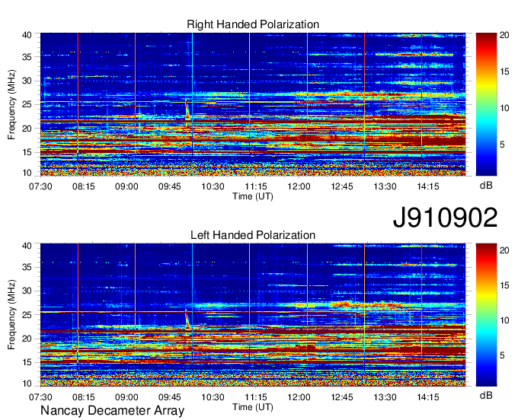Click the "10" value on the lower color bar

pos(504,320)
